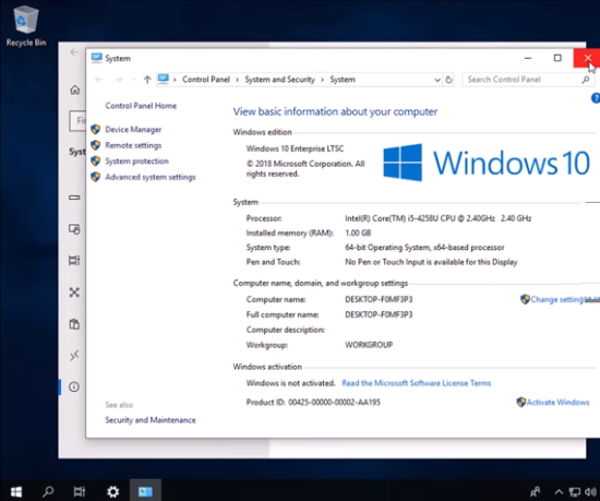The height and width of the screenshot is (501, 600).
Task: Open Device Manager link
Action: point(133,130)
